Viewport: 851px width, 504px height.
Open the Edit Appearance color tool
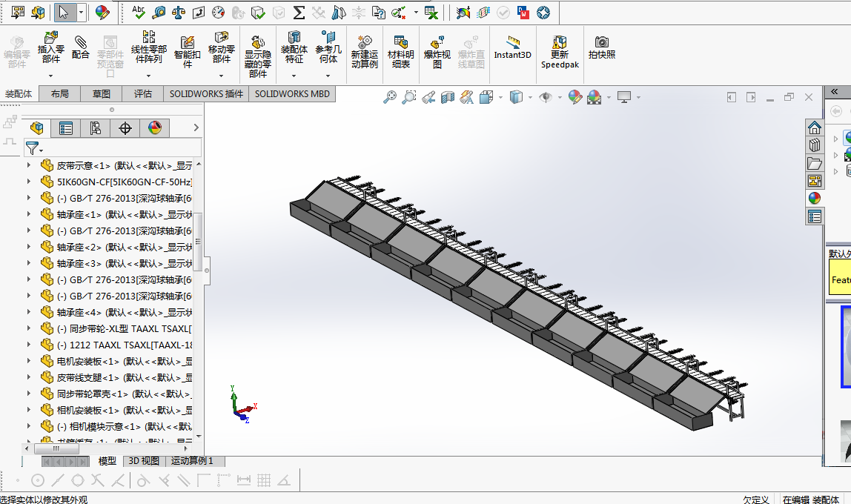click(x=102, y=13)
